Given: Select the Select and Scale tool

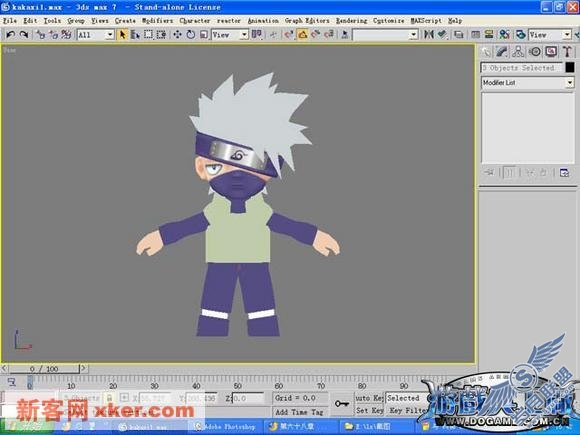Looking at the screenshot, I should (x=204, y=35).
